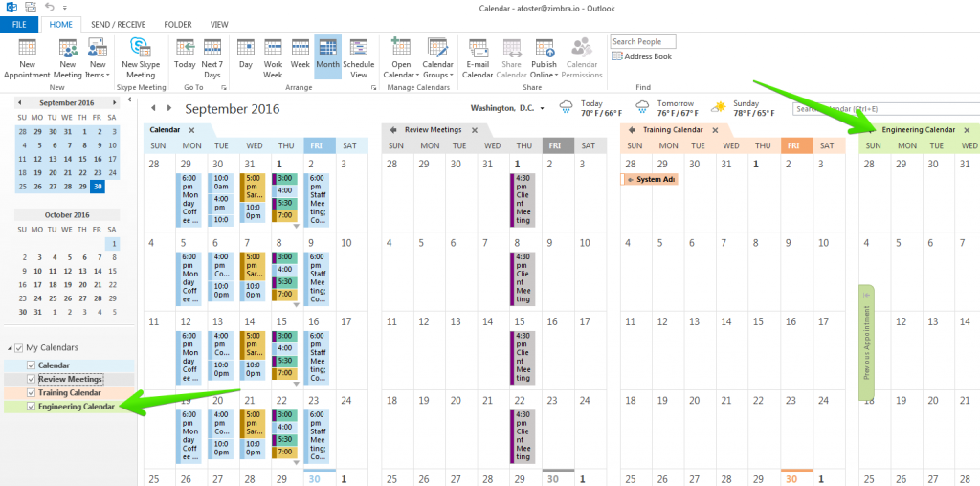Screen dimensions: 980x486
Task: Navigate forward in main calendar view
Action: click(x=168, y=108)
